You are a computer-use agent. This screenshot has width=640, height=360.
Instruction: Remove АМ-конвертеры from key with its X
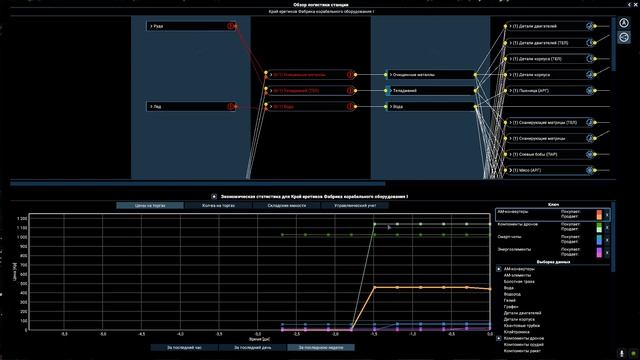coord(607,215)
